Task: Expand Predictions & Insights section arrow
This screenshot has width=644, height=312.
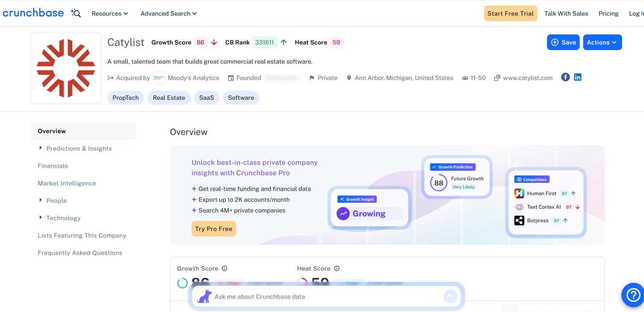Action: click(x=41, y=148)
